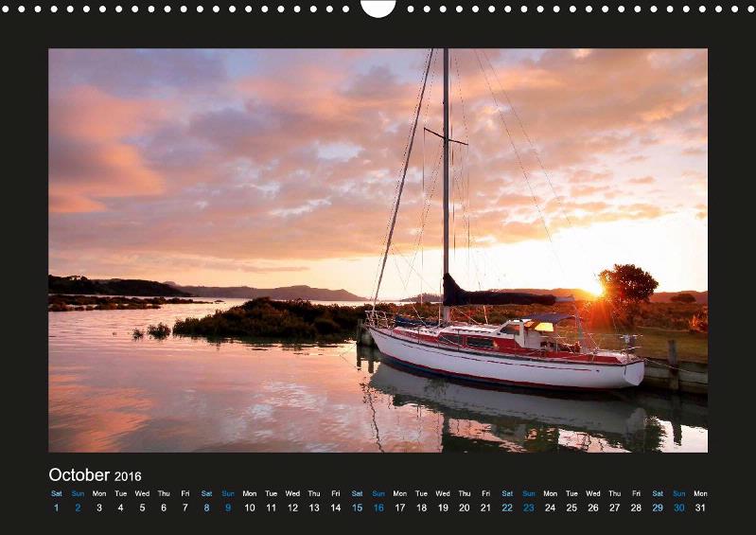
Task: Click the Sat label above date 1
Action: 57,493
